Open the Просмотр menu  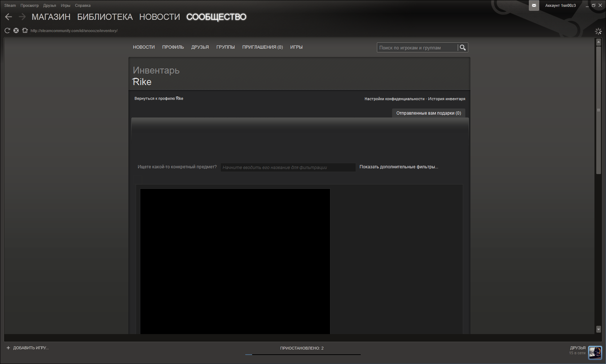(30, 5)
